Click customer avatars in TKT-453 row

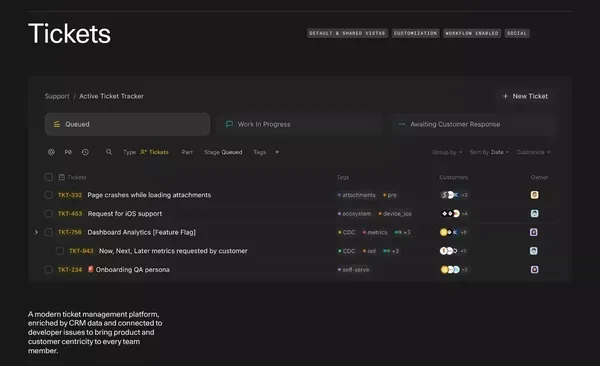[454, 213]
